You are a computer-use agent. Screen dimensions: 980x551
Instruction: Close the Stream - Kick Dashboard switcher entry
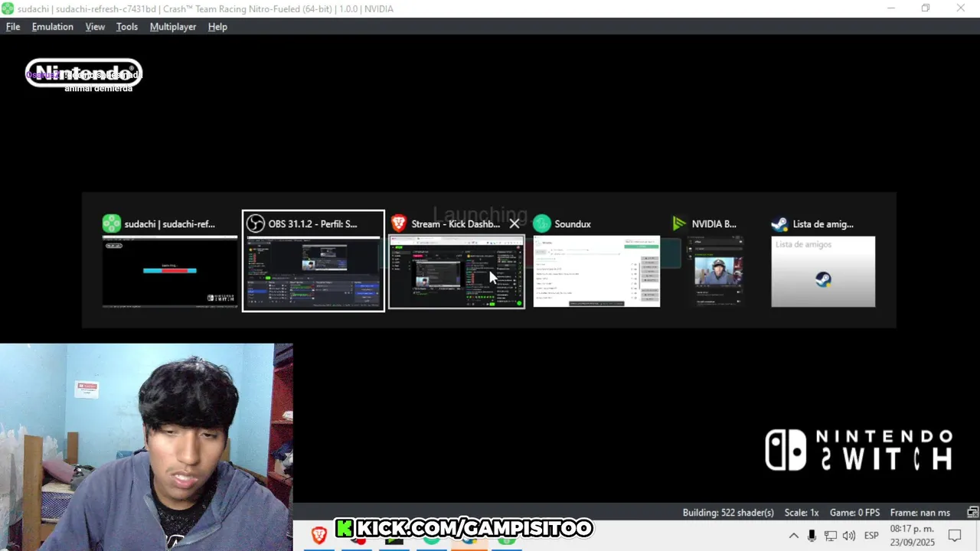[514, 223]
